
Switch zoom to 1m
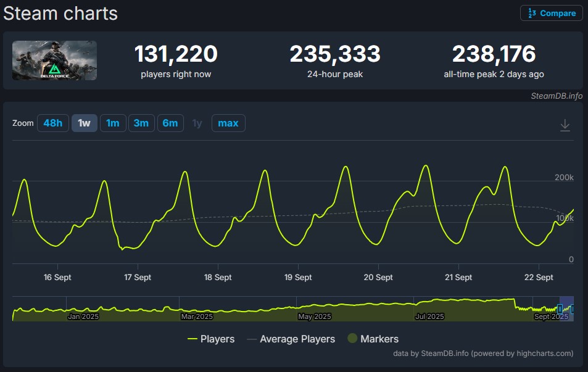tap(112, 123)
